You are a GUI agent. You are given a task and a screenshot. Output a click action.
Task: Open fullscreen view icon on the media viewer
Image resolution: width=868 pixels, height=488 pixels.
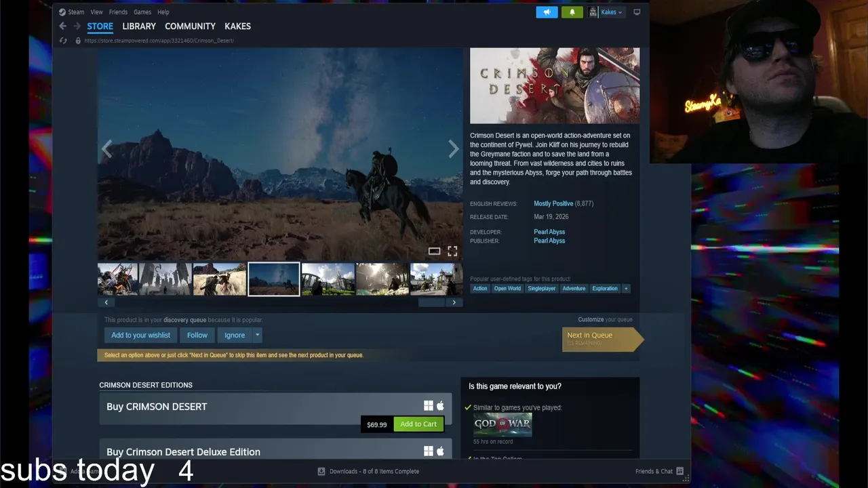(452, 251)
